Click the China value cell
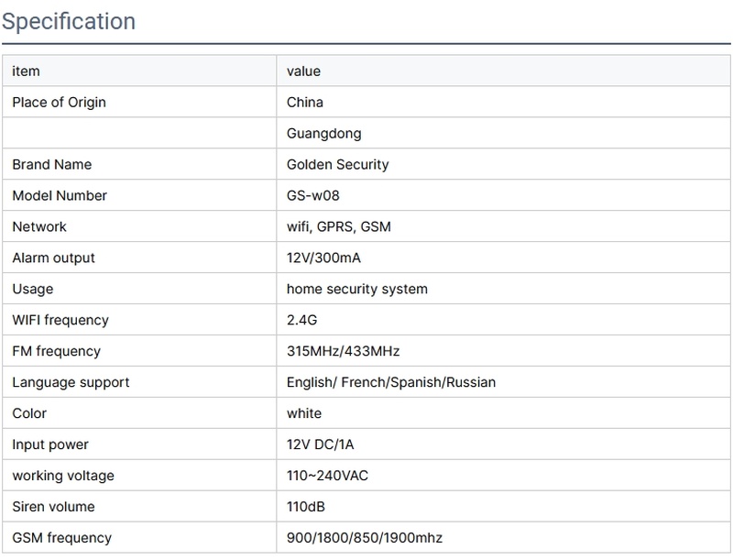The width and height of the screenshot is (733, 560). pos(305,103)
